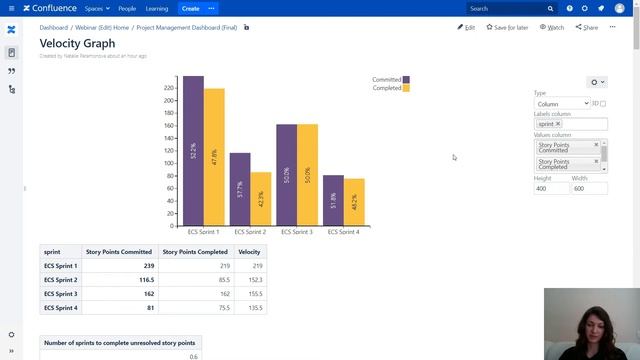This screenshot has width=640, height=360.
Task: Click Story Points Committed column header
Action: (x=120, y=252)
